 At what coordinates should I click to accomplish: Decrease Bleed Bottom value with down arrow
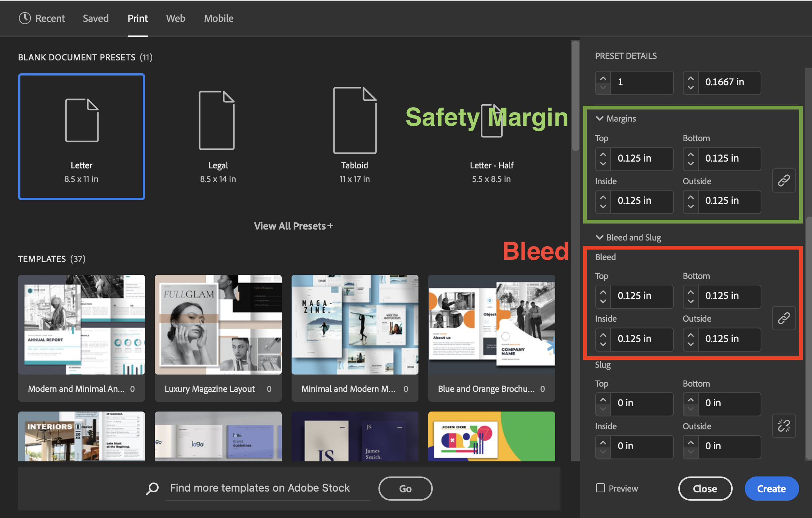[x=691, y=301]
